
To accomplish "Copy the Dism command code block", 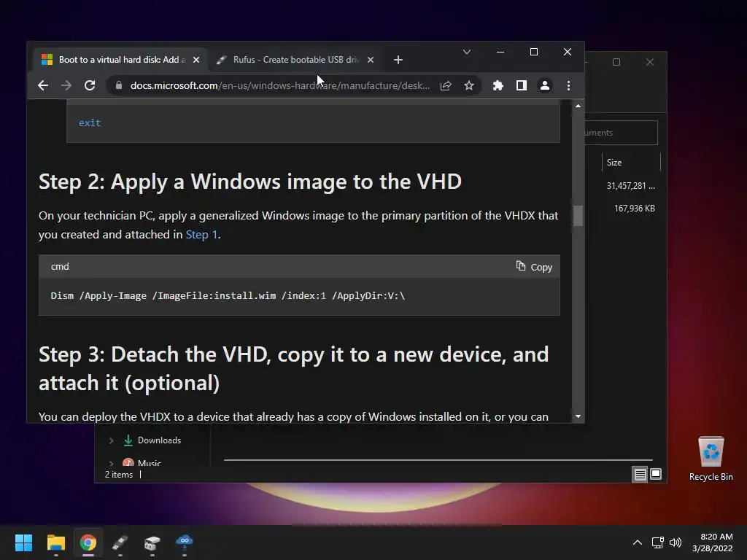I will [534, 267].
